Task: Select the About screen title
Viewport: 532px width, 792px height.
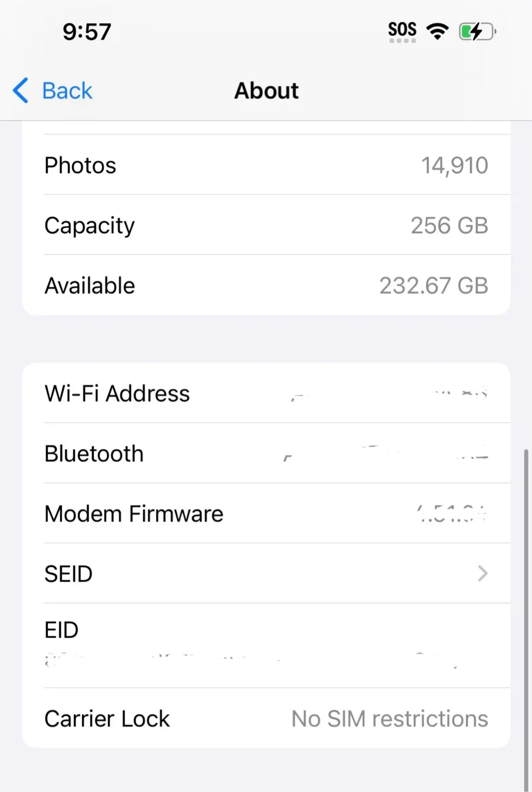Action: pos(266,90)
